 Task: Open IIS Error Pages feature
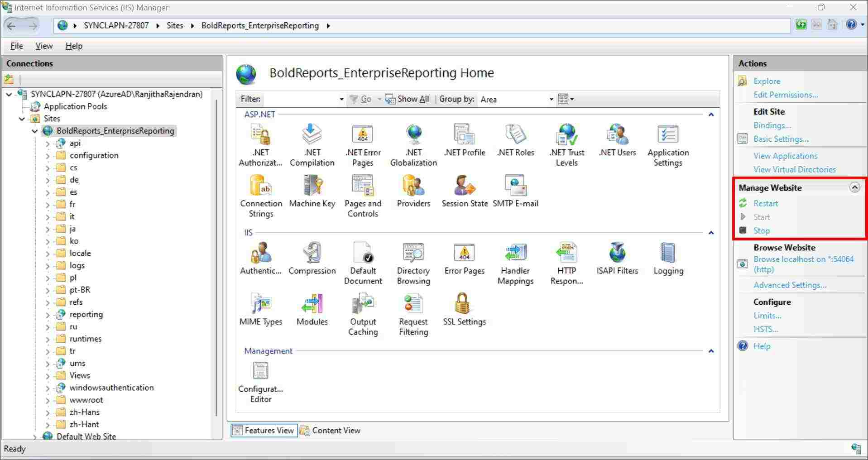[465, 259]
